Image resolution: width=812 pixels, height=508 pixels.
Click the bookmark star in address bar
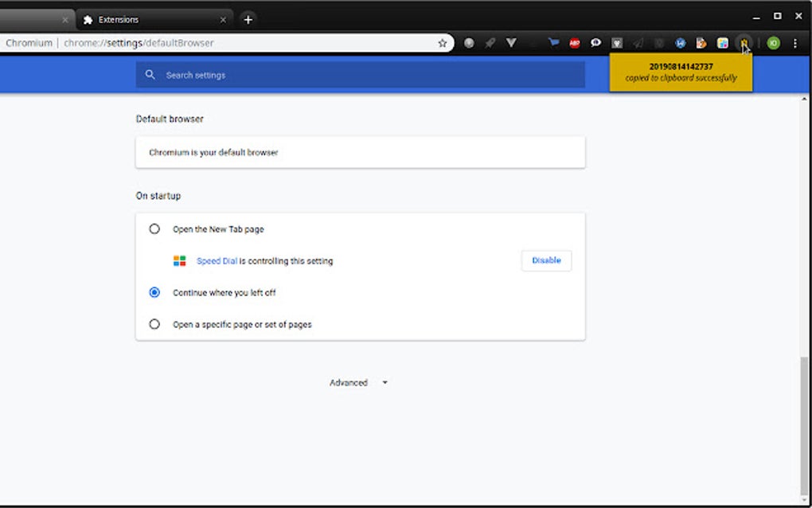(x=443, y=43)
